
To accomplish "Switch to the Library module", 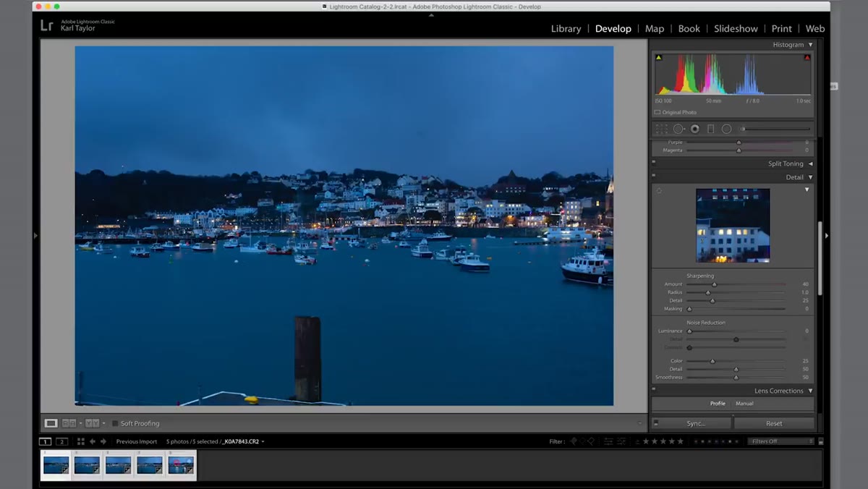I will (x=566, y=29).
